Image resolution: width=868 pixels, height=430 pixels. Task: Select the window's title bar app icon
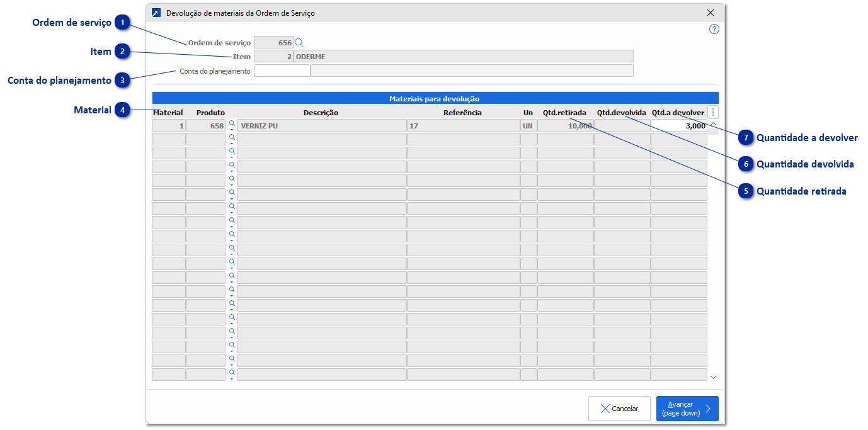[x=156, y=13]
